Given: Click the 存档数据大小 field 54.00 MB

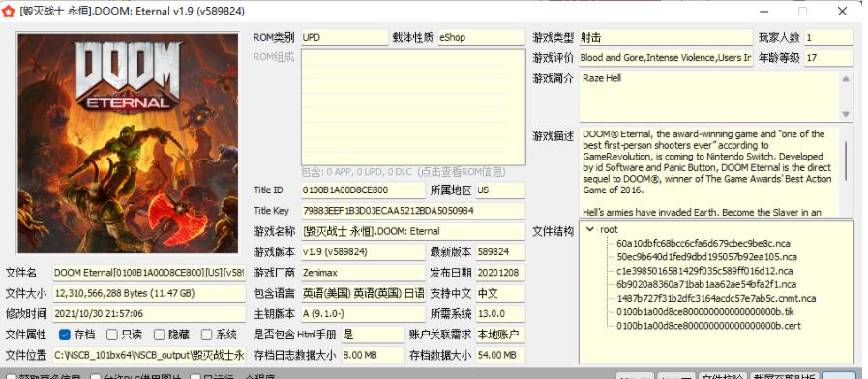Looking at the screenshot, I should tap(500, 355).
